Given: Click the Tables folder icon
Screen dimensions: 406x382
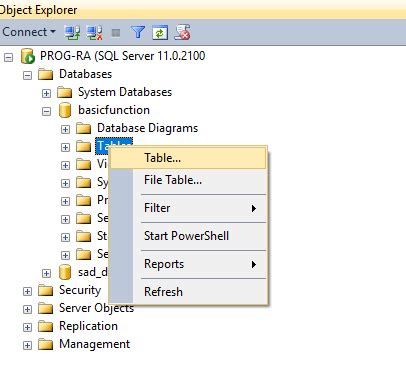Looking at the screenshot, I should tap(84, 146).
